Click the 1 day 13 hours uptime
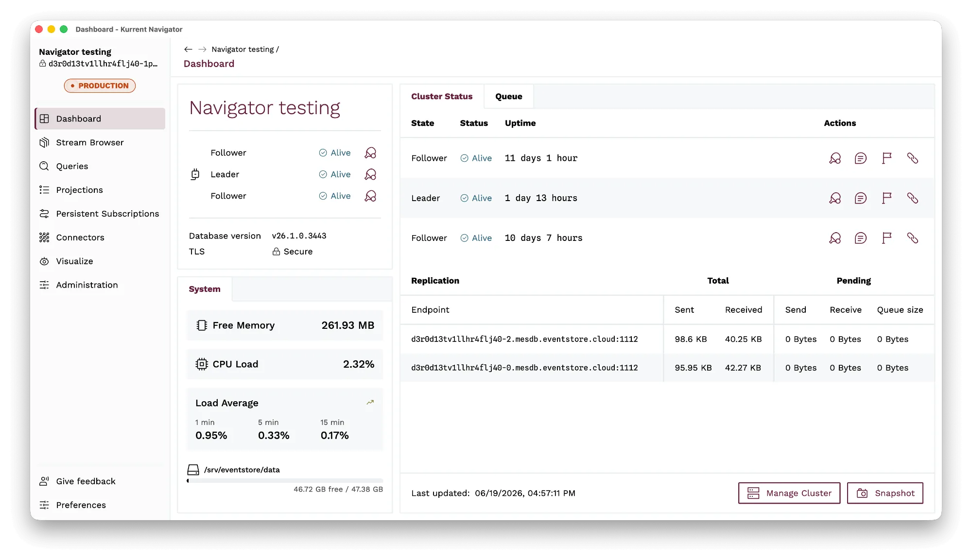This screenshot has height=560, width=972. [541, 198]
